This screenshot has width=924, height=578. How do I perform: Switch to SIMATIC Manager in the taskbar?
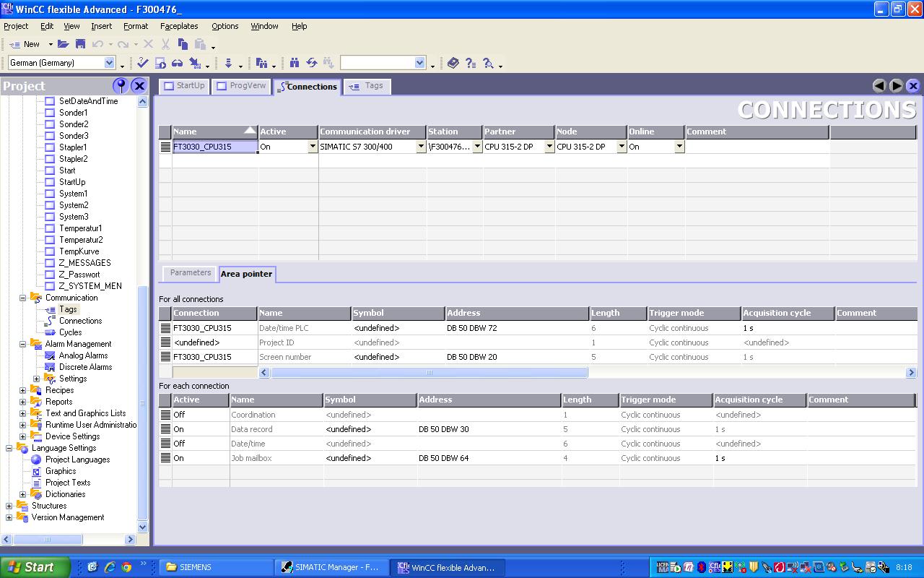pos(332,567)
